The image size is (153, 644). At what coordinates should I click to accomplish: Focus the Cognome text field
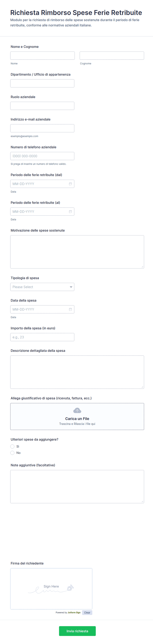pos(112,55)
